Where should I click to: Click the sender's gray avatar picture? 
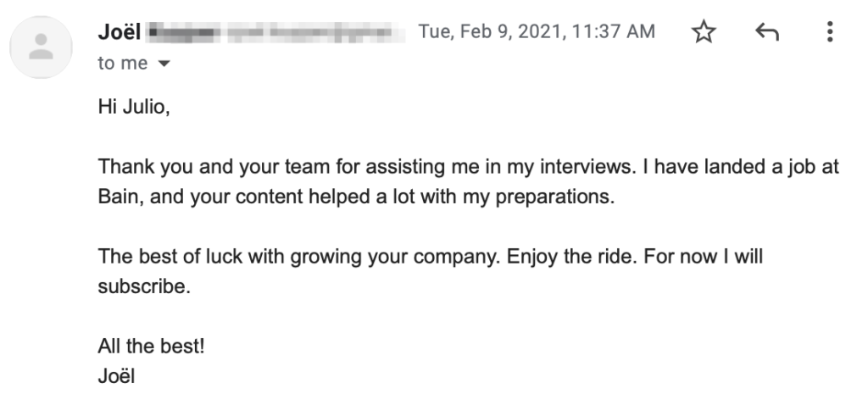tap(41, 47)
